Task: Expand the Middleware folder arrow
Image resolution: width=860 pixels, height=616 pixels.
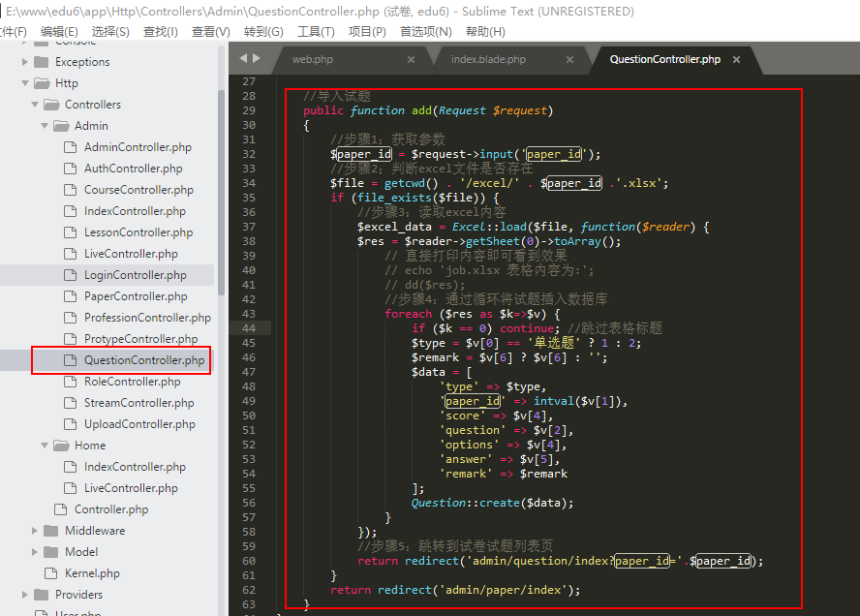Action: coord(35,531)
